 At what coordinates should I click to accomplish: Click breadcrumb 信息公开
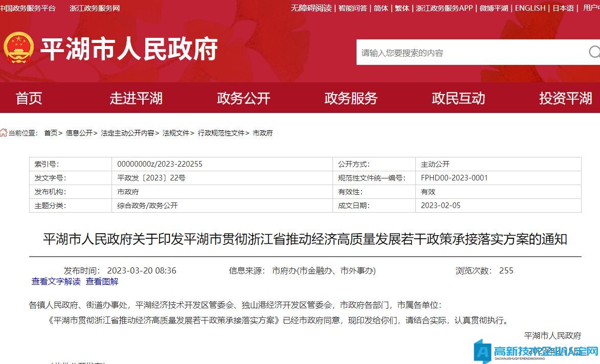point(79,133)
